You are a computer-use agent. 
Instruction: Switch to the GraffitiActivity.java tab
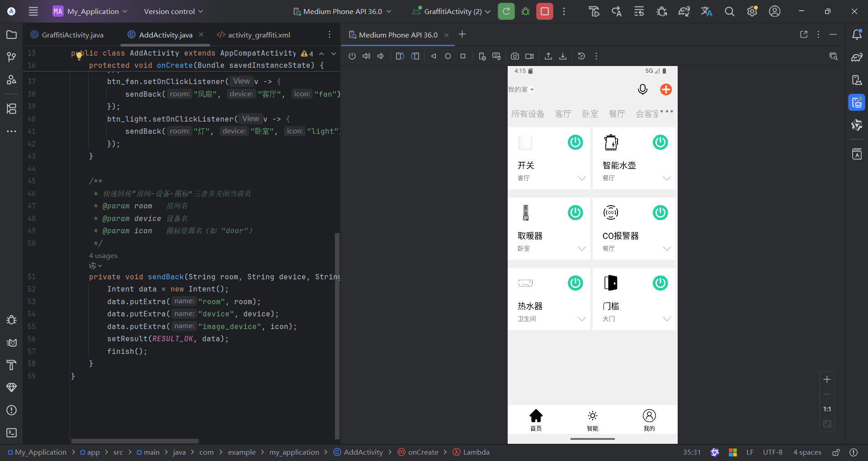(x=72, y=35)
